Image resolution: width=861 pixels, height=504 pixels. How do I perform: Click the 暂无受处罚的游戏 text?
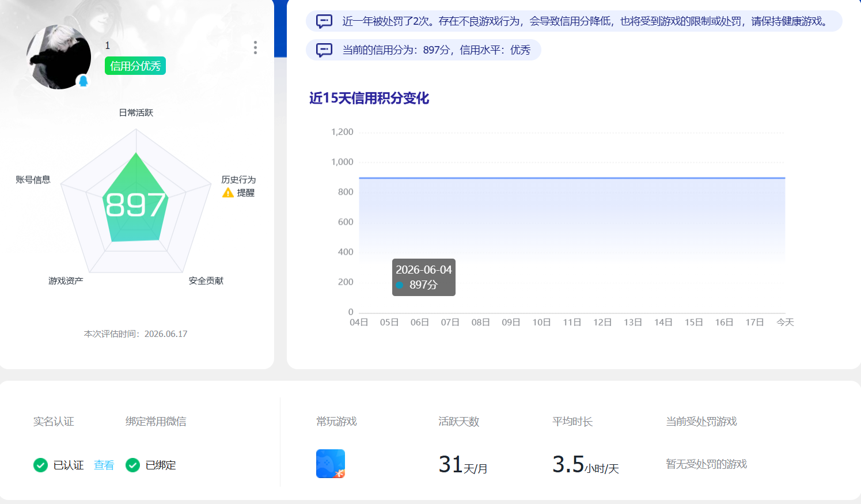tap(707, 464)
